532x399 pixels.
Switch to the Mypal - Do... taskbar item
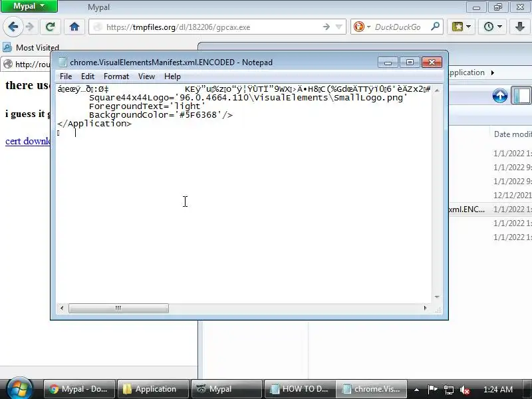tap(78, 389)
